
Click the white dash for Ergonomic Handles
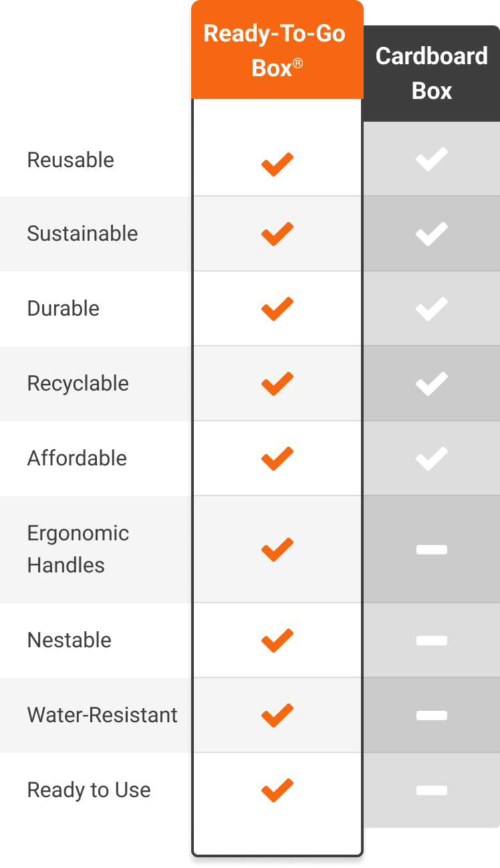coord(431,550)
